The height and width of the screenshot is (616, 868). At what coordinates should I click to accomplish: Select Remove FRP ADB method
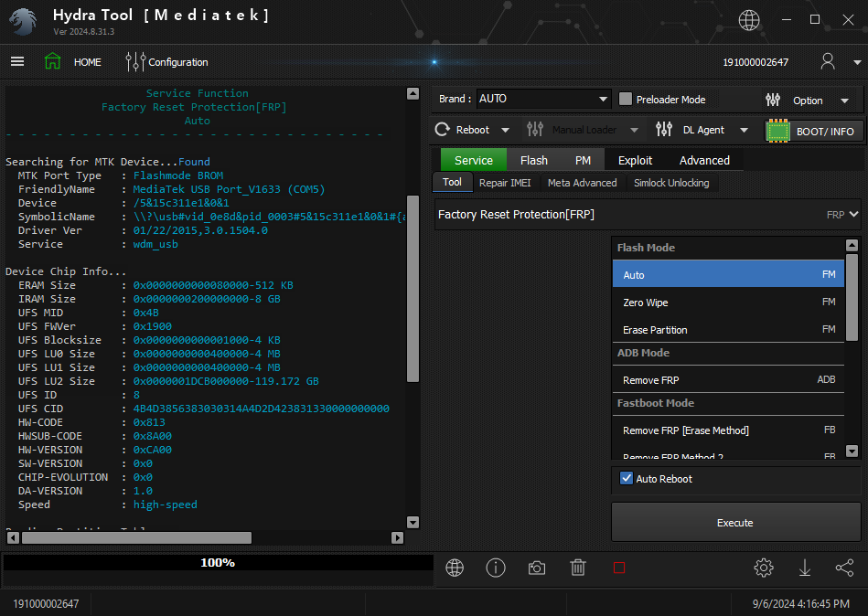click(728, 380)
